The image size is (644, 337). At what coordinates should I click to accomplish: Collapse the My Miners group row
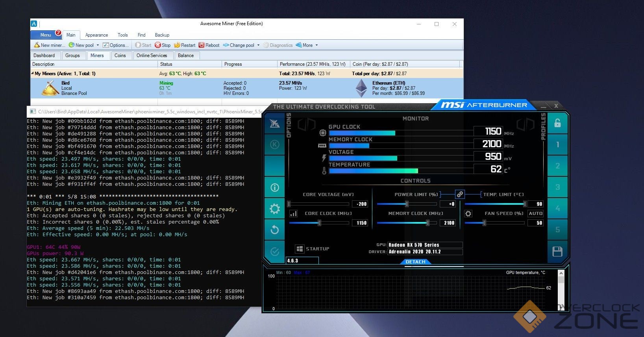point(33,73)
